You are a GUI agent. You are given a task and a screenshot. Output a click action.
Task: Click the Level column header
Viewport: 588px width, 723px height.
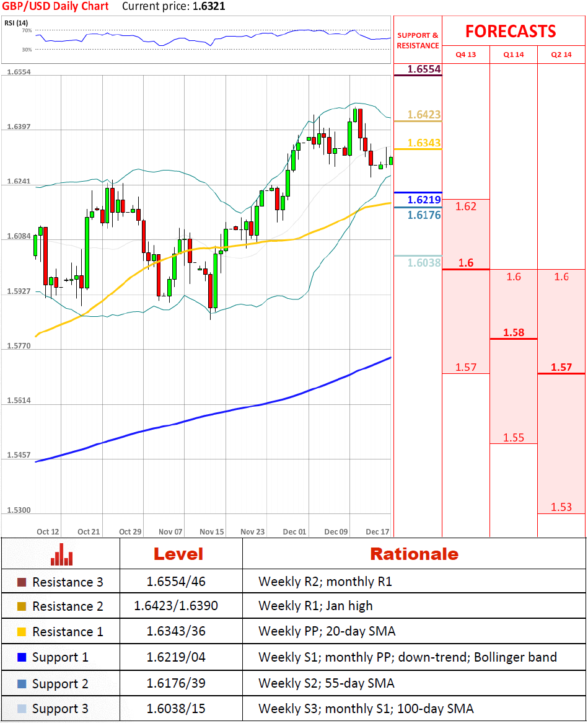click(178, 554)
